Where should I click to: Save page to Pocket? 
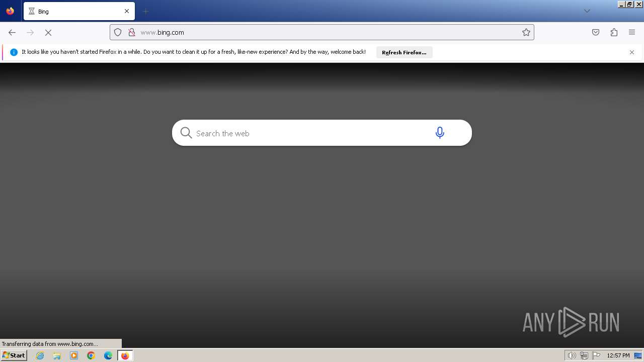(596, 32)
